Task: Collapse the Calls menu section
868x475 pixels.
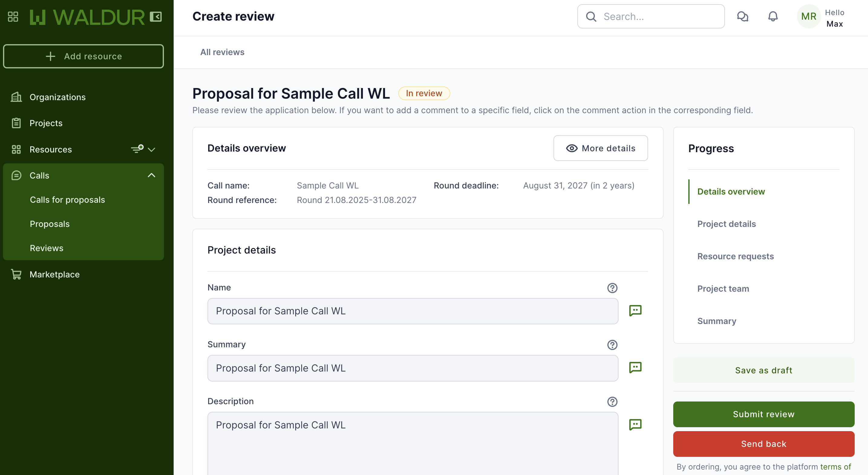Action: [x=152, y=175]
